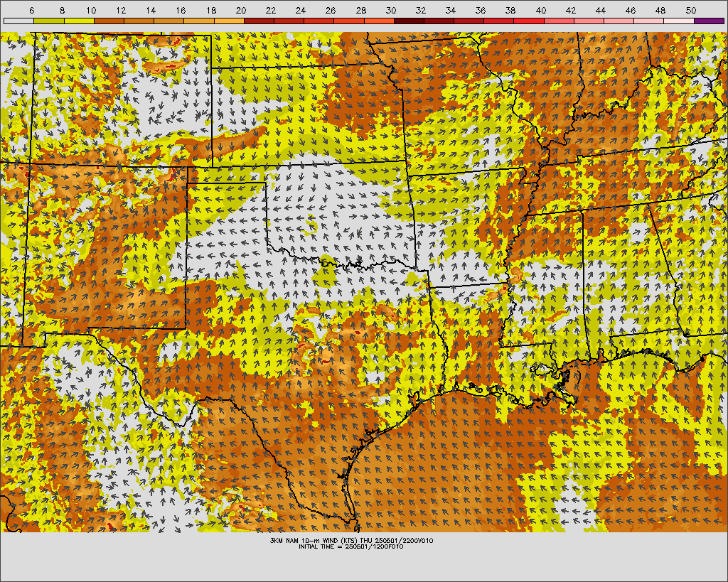This screenshot has width=728, height=582.
Task: Select the legend number '12'
Action: tap(121, 10)
